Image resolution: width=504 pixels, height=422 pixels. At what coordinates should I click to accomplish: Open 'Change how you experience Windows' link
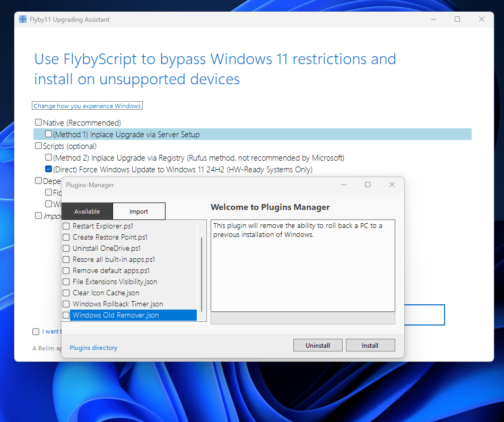point(87,105)
